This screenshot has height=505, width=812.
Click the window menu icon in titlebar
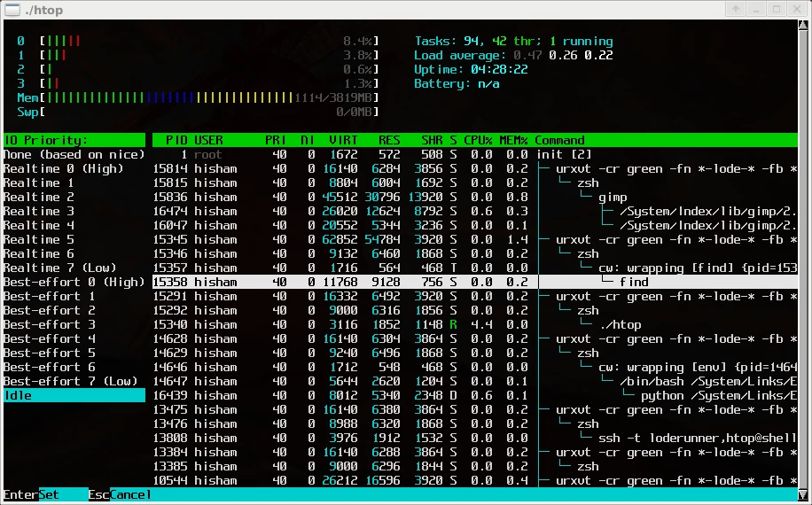(x=12, y=10)
